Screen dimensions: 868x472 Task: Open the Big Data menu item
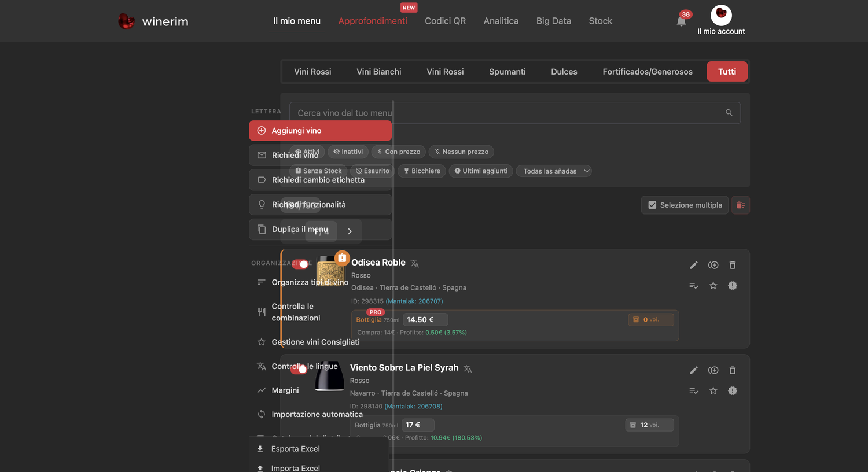[x=554, y=21]
